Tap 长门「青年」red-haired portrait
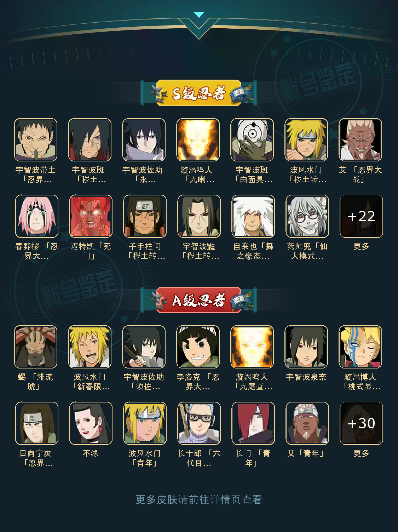398x532 pixels. pyautogui.click(x=253, y=423)
